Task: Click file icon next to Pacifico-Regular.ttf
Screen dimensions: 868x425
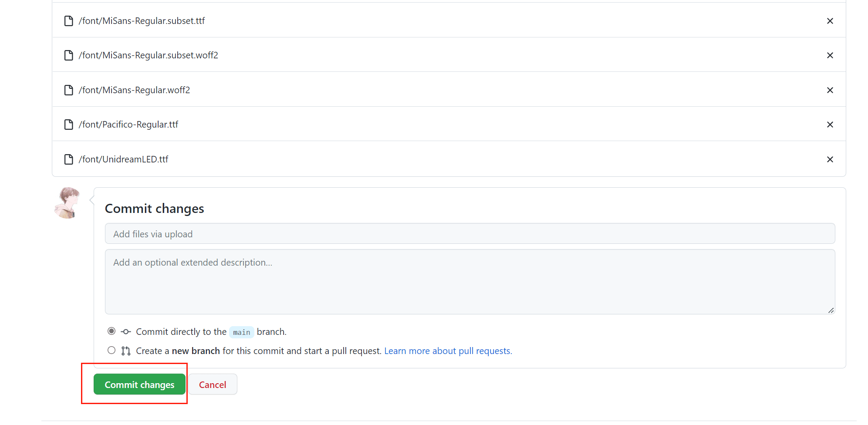Action: 68,125
